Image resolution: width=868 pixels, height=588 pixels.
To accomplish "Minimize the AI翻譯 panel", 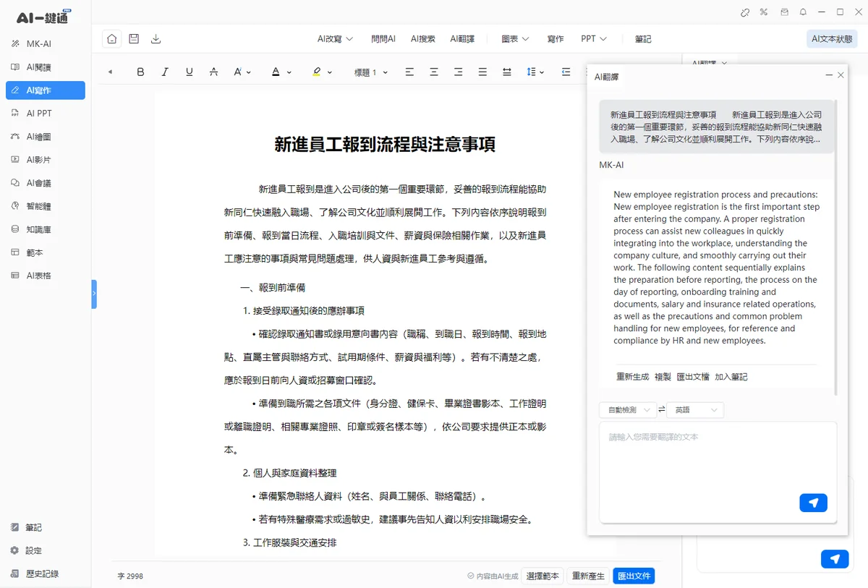I will [829, 75].
